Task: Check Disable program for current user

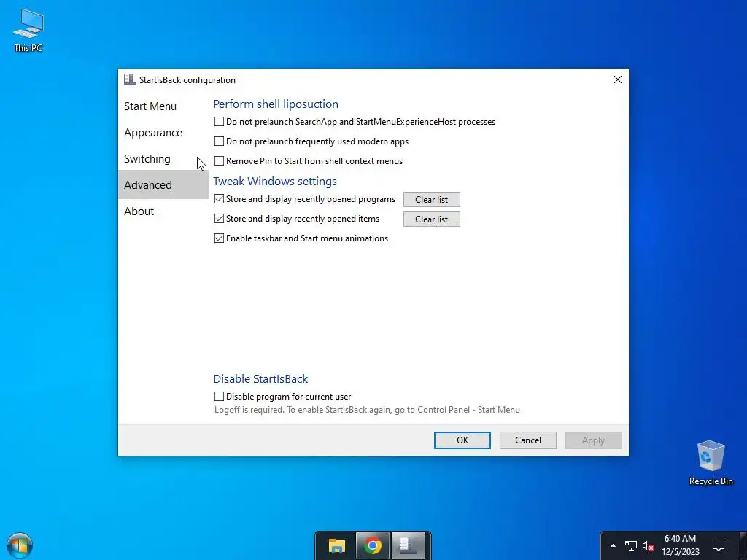Action: (x=219, y=396)
